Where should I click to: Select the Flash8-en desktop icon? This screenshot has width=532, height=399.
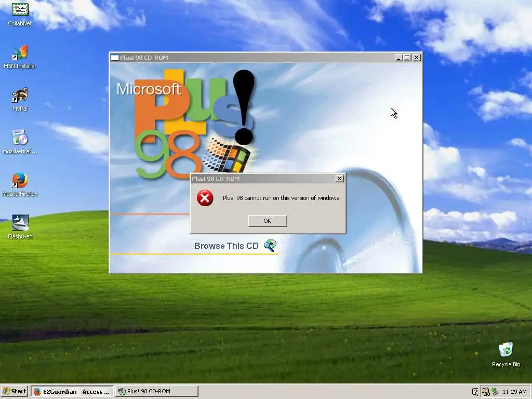tap(20, 228)
